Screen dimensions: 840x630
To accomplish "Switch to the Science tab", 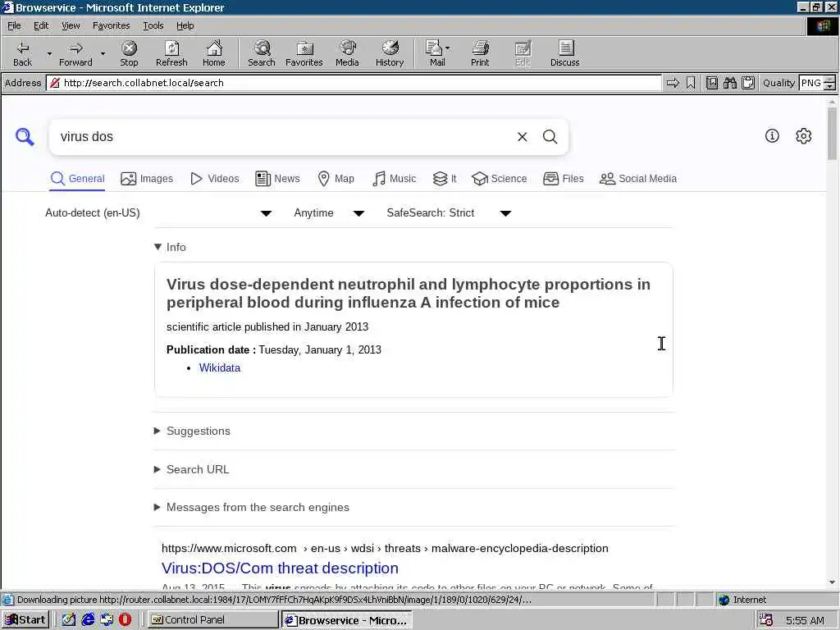I will 500,179.
